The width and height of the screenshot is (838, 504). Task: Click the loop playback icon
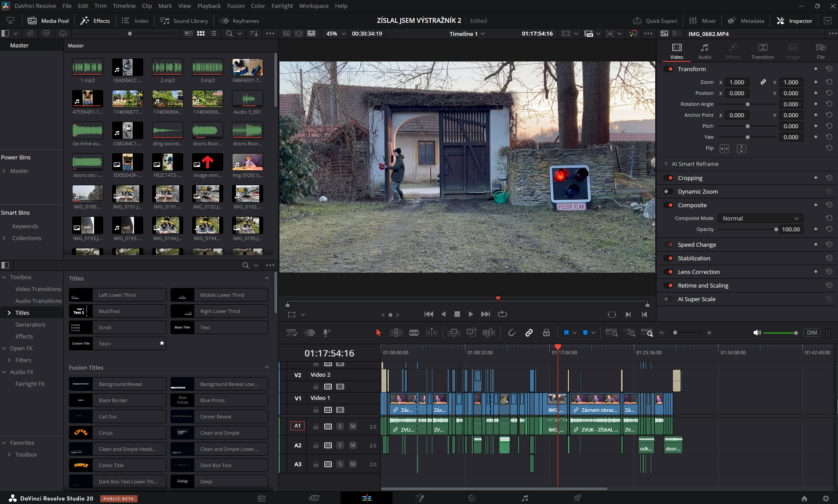(x=502, y=314)
